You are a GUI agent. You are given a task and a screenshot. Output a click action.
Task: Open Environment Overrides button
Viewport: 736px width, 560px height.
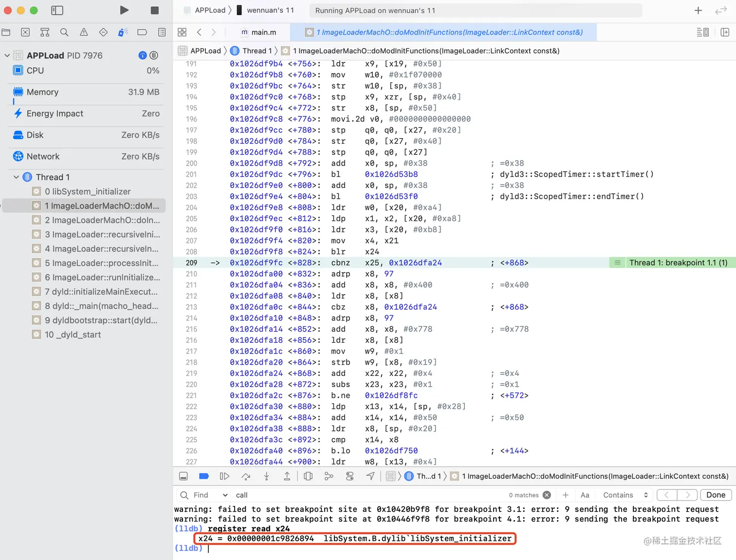click(x=350, y=476)
